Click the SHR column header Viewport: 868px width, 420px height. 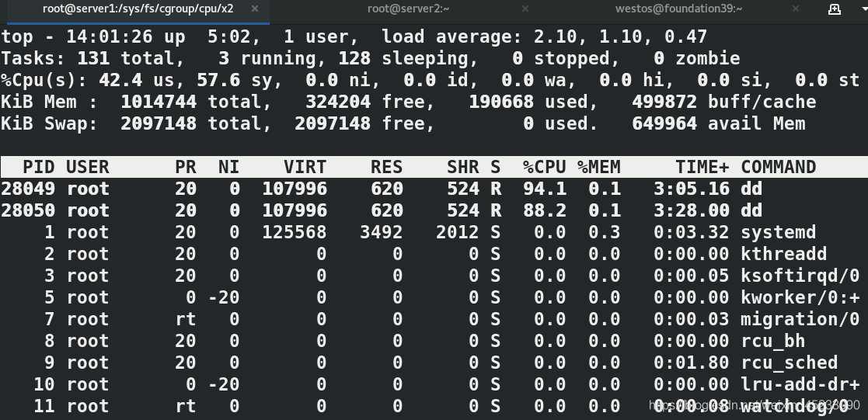pos(463,167)
